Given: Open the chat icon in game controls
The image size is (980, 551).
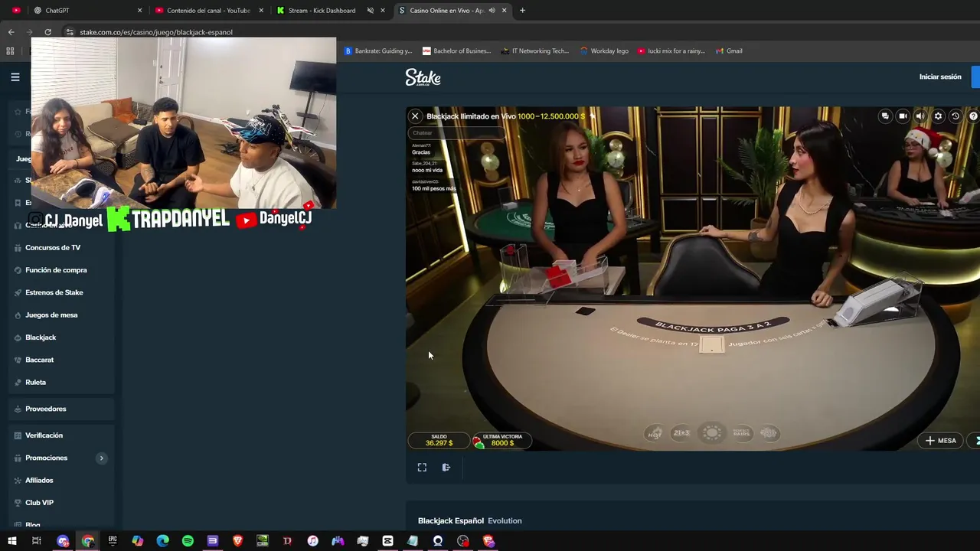Looking at the screenshot, I should [x=885, y=116].
